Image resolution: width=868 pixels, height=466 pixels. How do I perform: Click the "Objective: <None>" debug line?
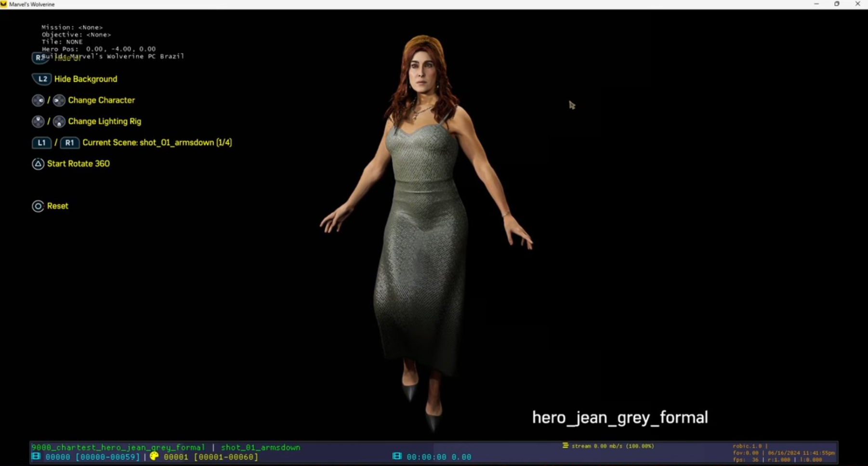click(76, 35)
